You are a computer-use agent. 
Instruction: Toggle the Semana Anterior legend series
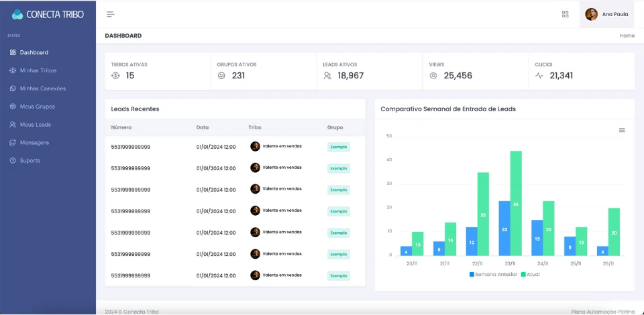pyautogui.click(x=493, y=274)
